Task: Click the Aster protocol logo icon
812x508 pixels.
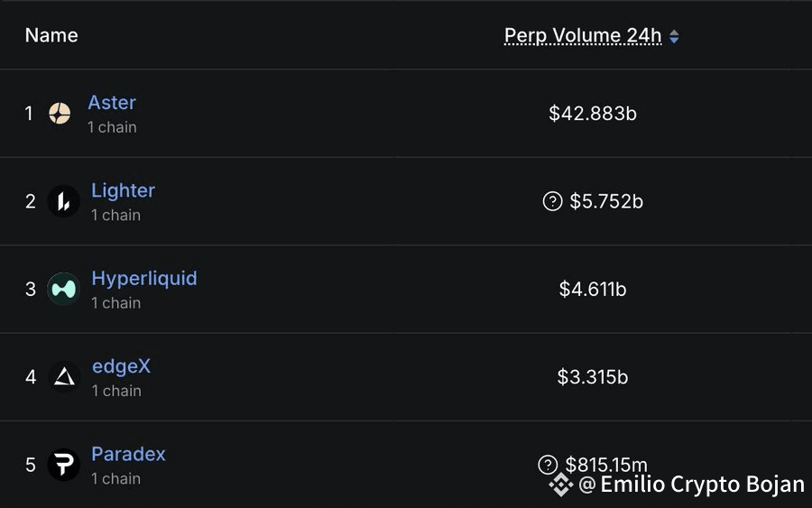Action: coord(60,113)
